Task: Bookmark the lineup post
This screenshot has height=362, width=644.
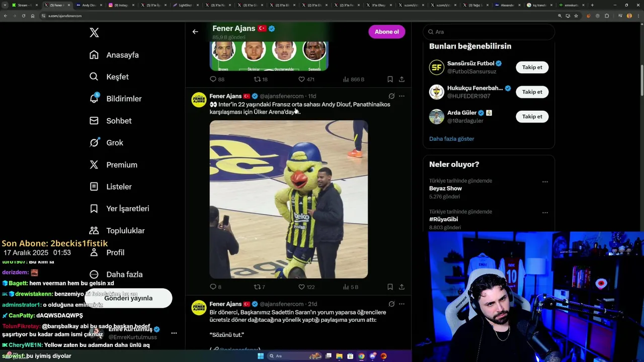Action: 390,79
